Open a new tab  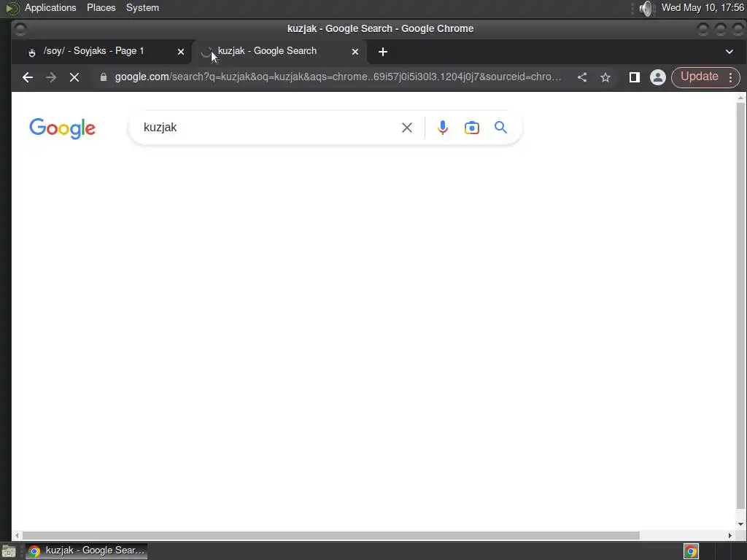383,52
